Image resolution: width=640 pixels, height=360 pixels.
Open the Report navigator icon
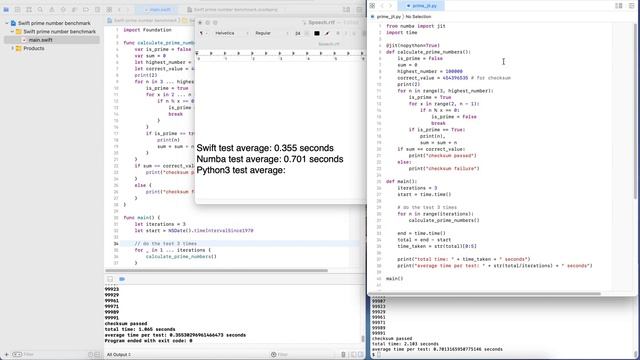pos(98,9)
